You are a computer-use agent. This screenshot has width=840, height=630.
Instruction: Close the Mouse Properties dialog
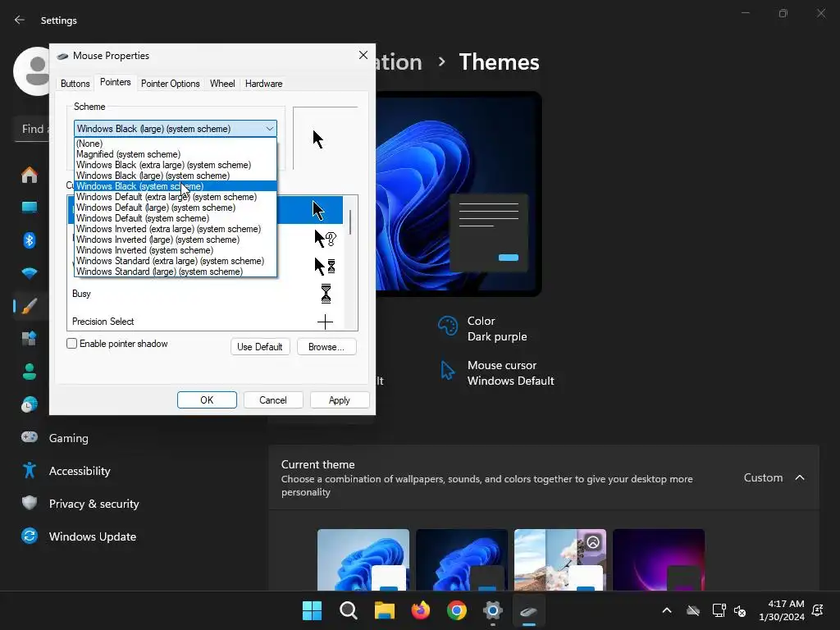363,55
